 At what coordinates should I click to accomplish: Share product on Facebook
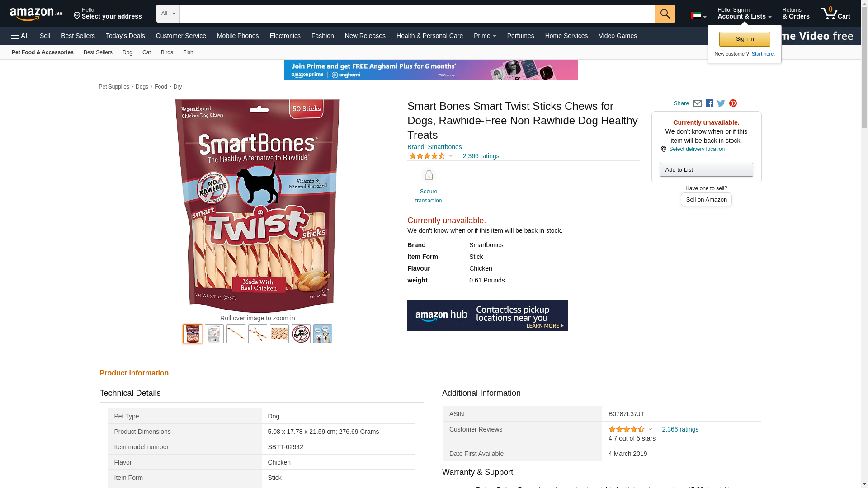point(709,103)
